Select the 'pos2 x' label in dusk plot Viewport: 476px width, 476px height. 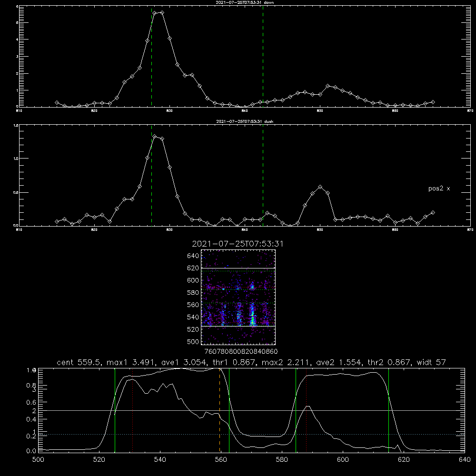439,188
